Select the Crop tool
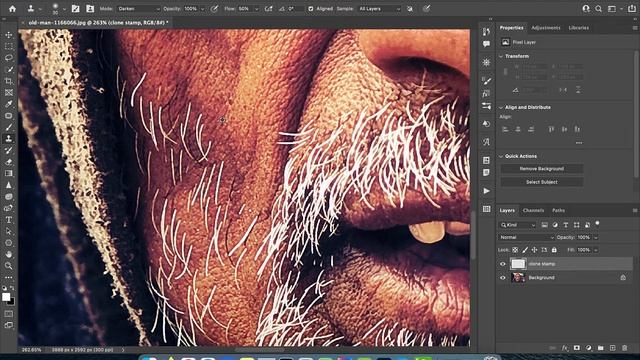Screen dimensions: 640x360 [x=9, y=81]
